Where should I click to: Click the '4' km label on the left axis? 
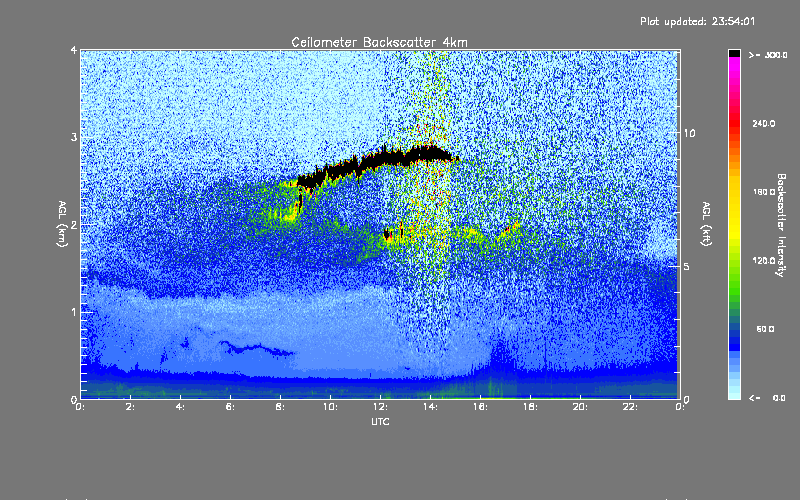(74, 50)
